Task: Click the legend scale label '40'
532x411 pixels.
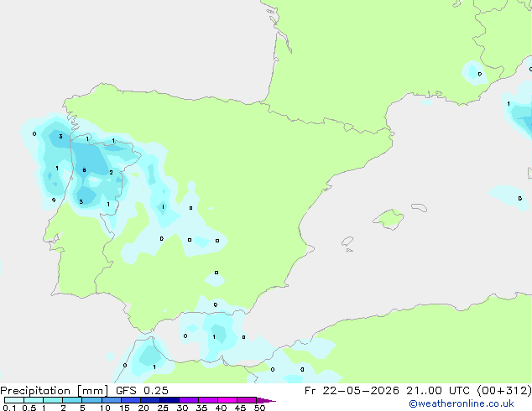Action: [x=221, y=408]
